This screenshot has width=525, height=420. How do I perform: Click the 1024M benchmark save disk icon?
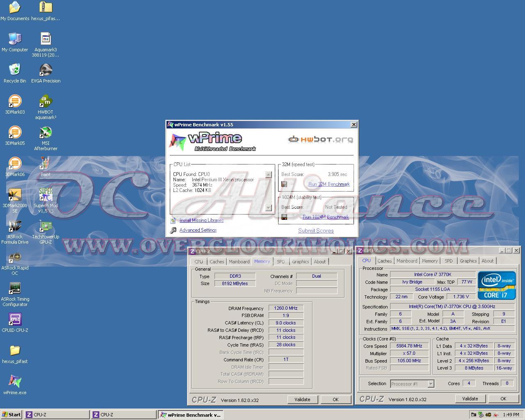pyautogui.click(x=284, y=217)
